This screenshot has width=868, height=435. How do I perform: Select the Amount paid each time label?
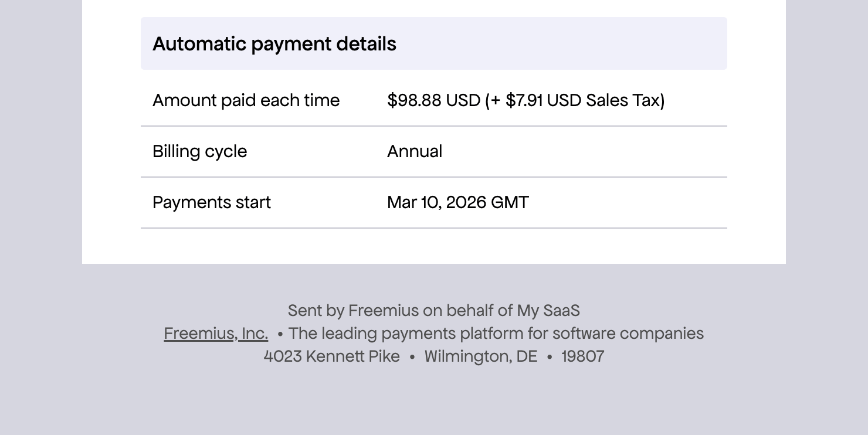coord(246,101)
